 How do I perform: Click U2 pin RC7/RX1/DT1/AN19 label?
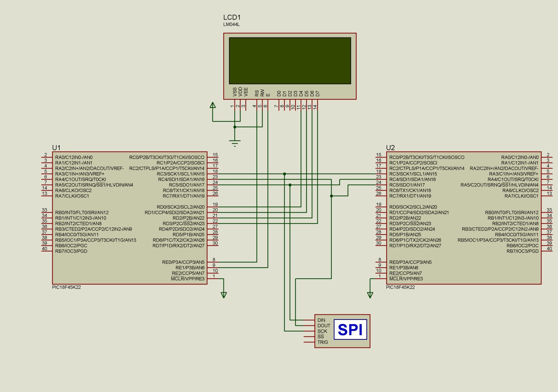coord(410,196)
